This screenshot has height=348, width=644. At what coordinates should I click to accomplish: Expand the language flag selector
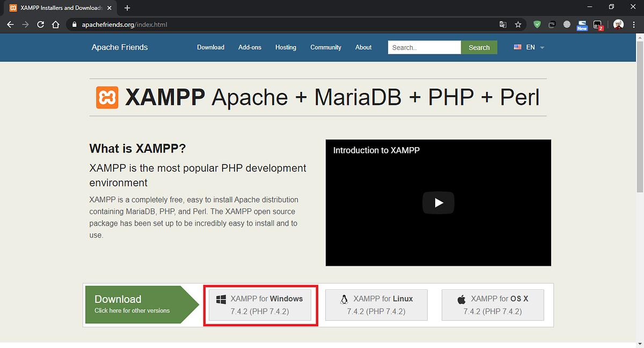517,47
